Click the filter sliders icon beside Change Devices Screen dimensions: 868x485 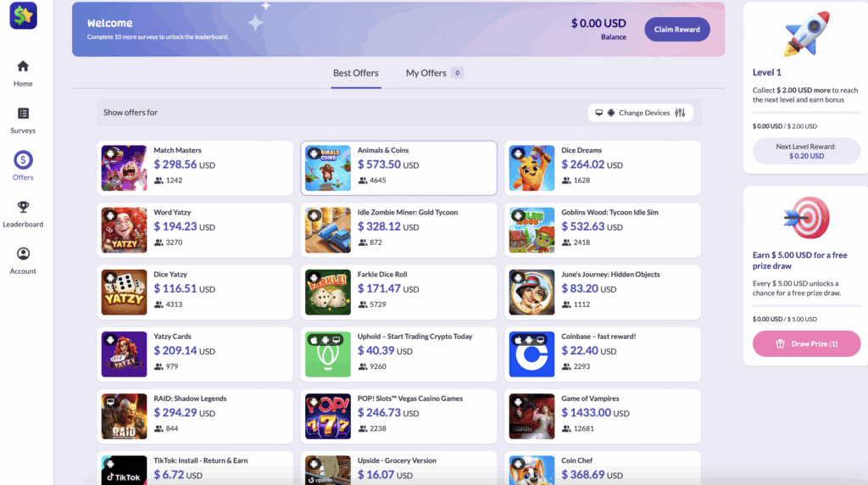click(x=680, y=113)
